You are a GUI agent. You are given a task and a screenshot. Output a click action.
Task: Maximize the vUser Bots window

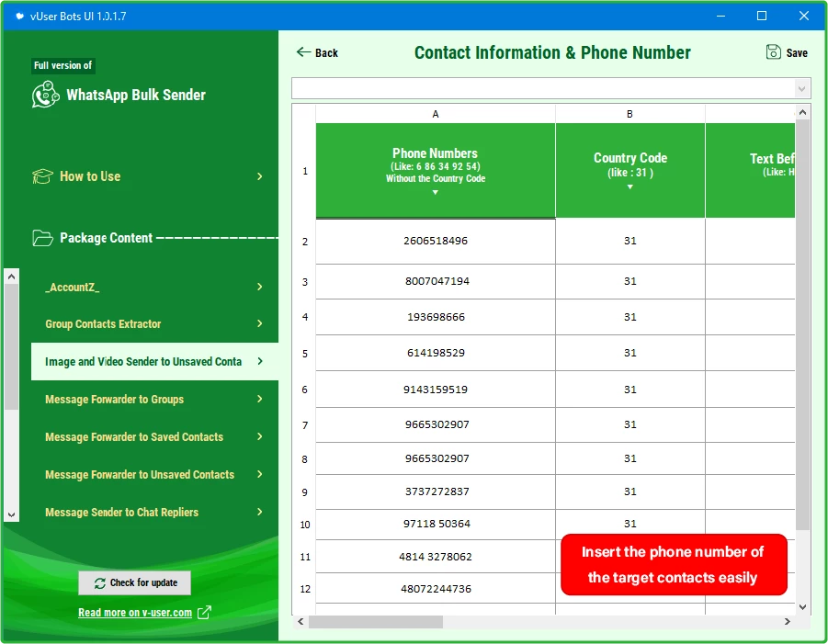(x=762, y=16)
